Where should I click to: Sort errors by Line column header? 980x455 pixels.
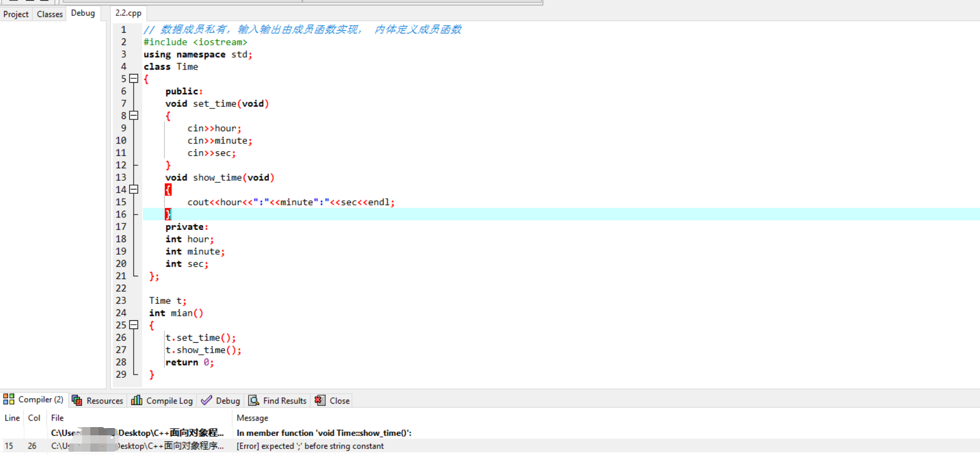coord(12,418)
